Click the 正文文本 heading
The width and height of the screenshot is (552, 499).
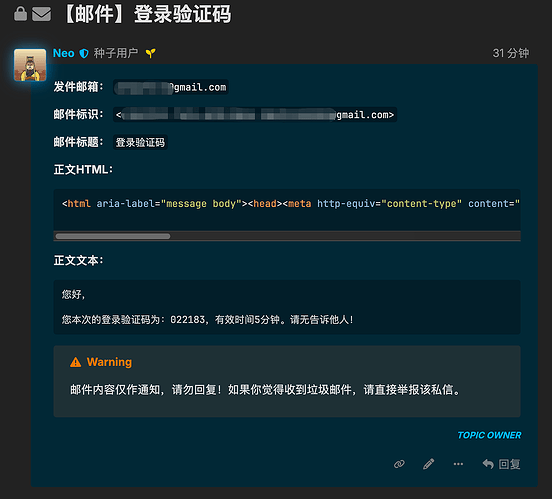pos(78,261)
